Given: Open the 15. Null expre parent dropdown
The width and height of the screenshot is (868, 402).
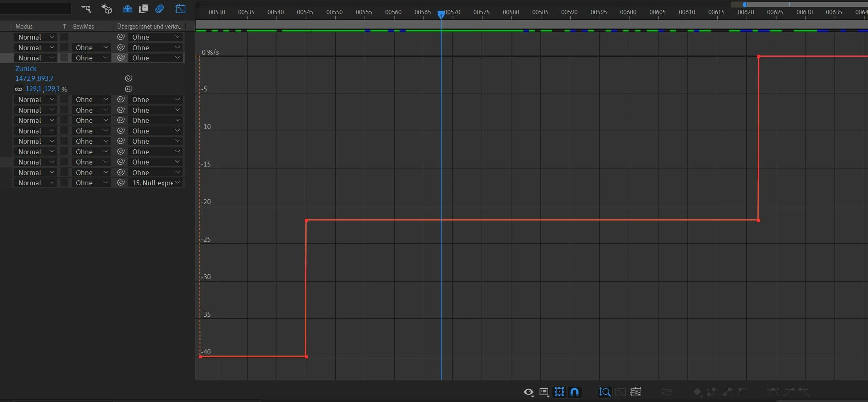Looking at the screenshot, I should click(156, 183).
